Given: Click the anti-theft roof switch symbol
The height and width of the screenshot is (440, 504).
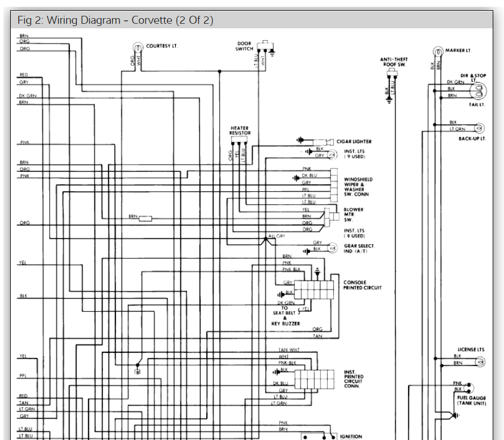Looking at the screenshot, I should 392,74.
